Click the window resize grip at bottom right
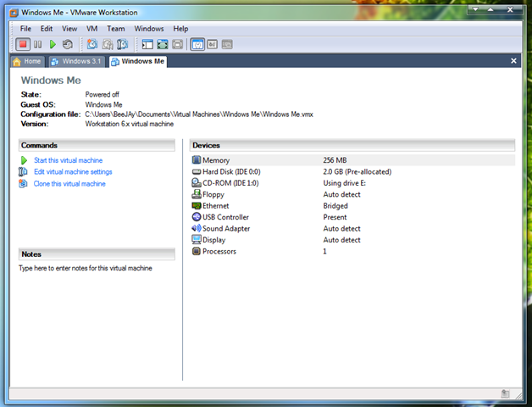This screenshot has height=407, width=532. pyautogui.click(x=518, y=395)
